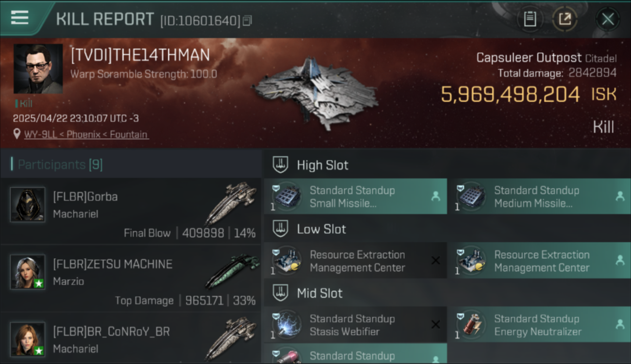Viewport: 631px width, 364px height.
Task: Close the kill report window
Action: coord(608,19)
